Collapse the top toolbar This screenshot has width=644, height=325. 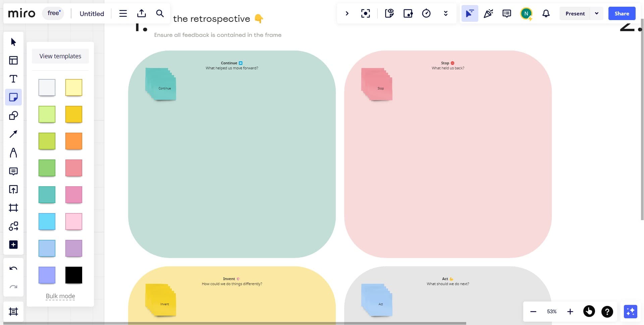(347, 13)
